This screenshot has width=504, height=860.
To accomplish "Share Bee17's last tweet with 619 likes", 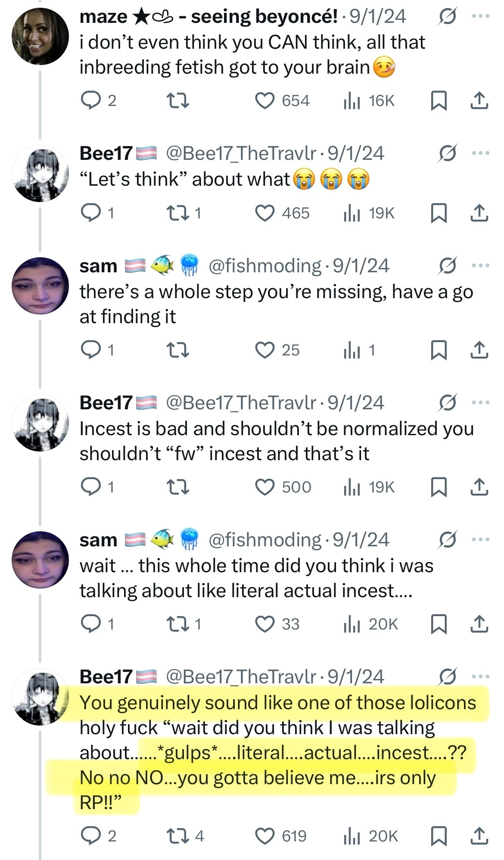I will (479, 836).
